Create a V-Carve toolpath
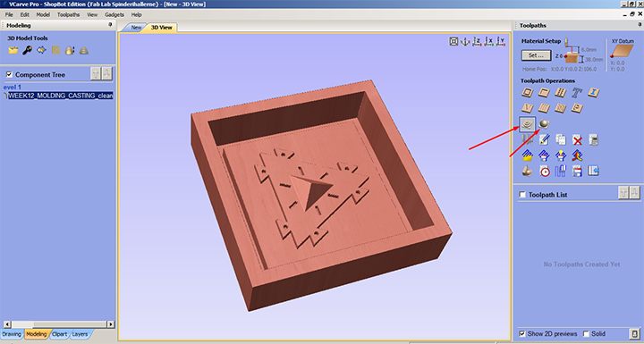Screen dimensions: 644x344 528,108
